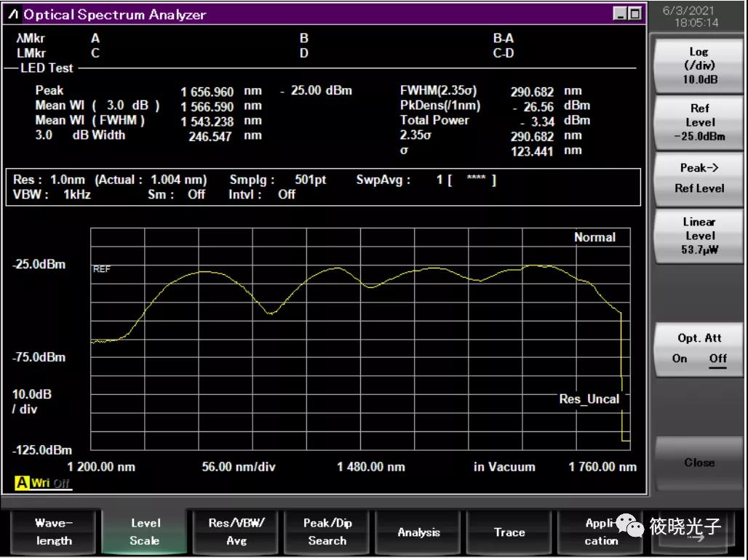Open the Linear Level 53.7µW setting

coord(699,236)
